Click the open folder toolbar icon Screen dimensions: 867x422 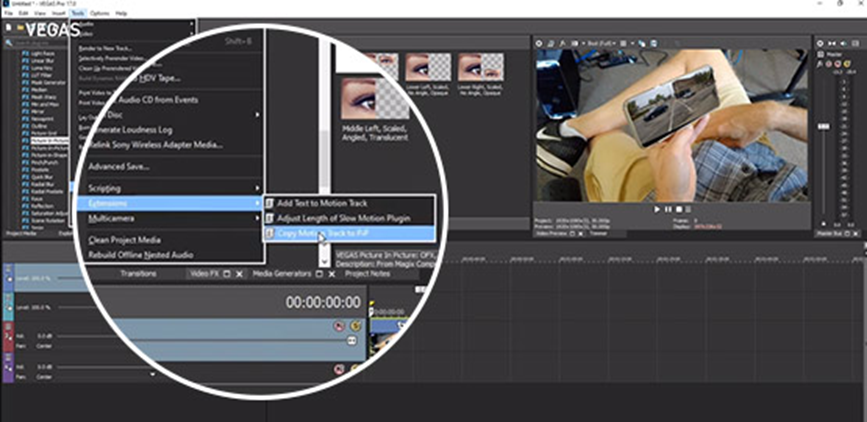[x=20, y=27]
